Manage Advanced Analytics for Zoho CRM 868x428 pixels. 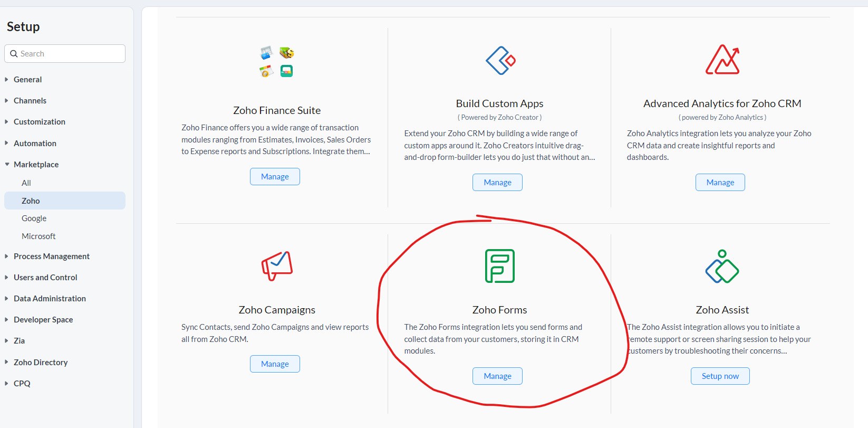click(x=720, y=183)
